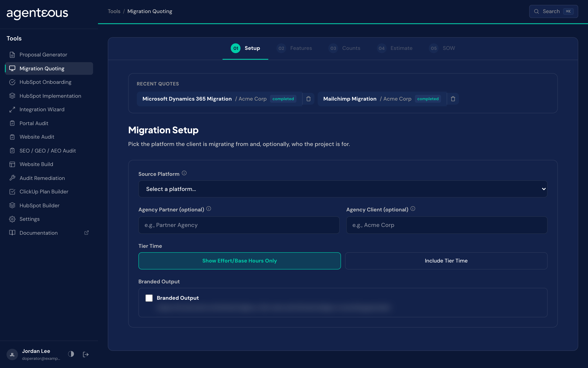Click the ClickUp Plan Builder checkbox icon
The height and width of the screenshot is (368, 588).
click(12, 192)
